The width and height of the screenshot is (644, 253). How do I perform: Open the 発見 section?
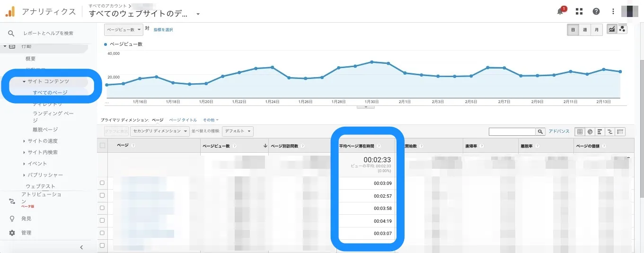(x=26, y=219)
